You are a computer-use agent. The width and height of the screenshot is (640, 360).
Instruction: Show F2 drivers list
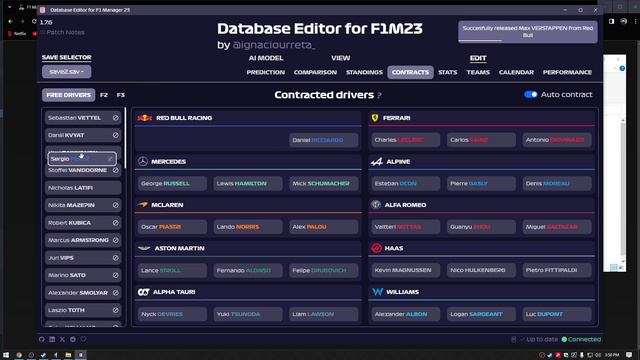104,95
